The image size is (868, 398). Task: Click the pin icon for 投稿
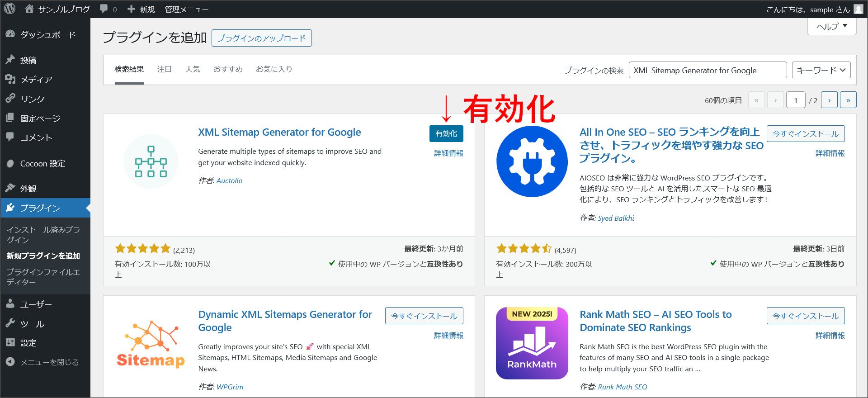point(10,60)
